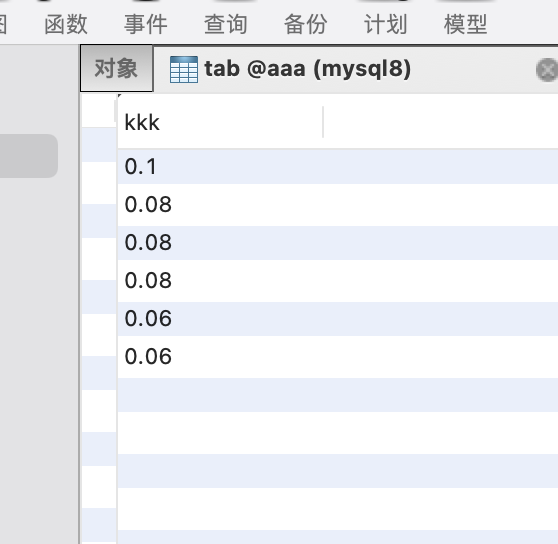558x544 pixels.
Task: Open the 备份 toolbar section
Action: [x=305, y=25]
